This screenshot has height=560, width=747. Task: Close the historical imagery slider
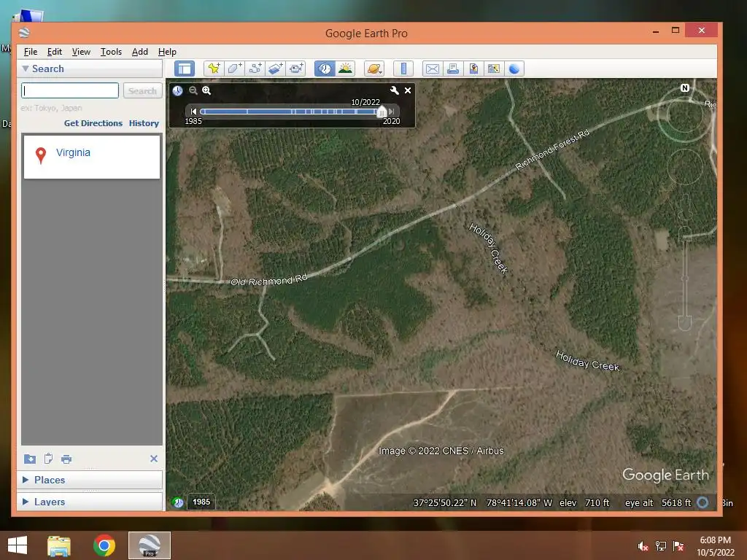pos(408,90)
